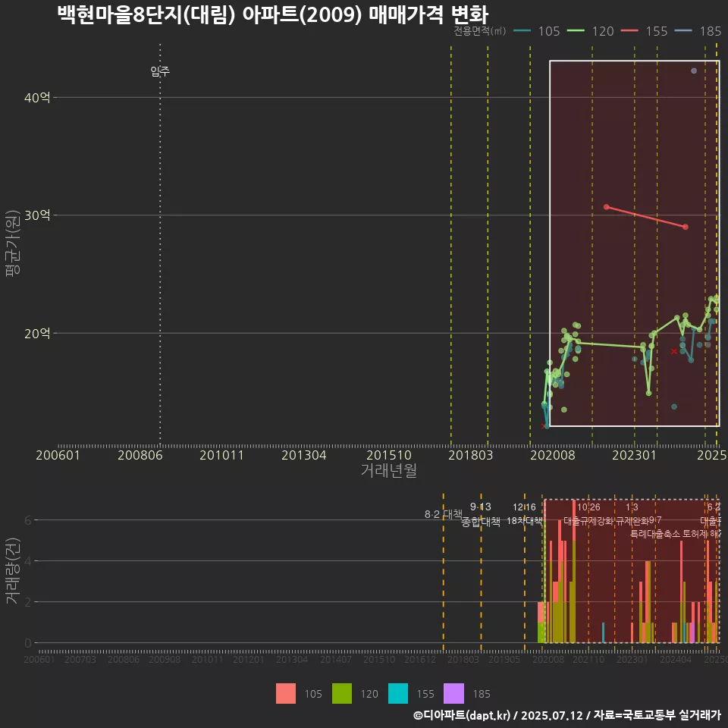This screenshot has height=728, width=728.
Task: Click the 12·16 18차대책 annotation
Action: (x=524, y=514)
